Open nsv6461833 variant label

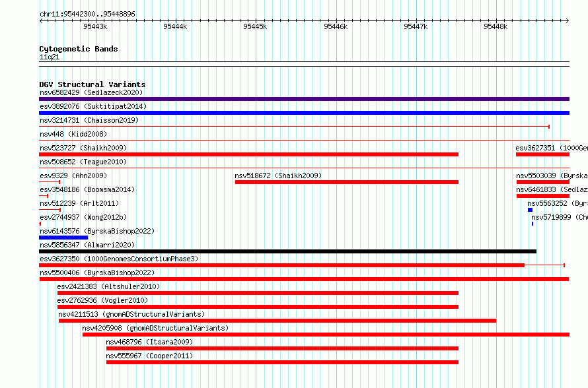(x=552, y=189)
